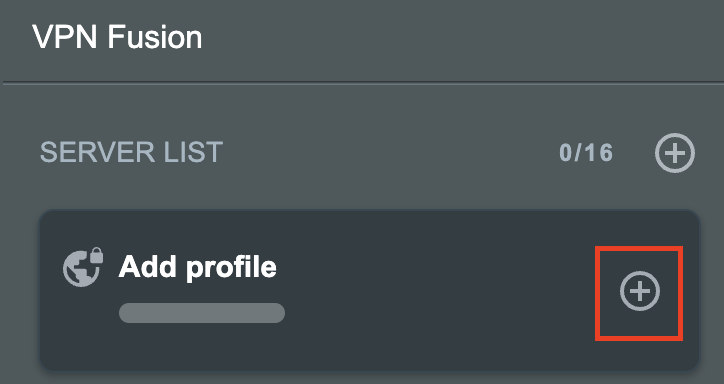Viewport: 724px width, 384px height.
Task: Click the gray placeholder bar under Add profile
Action: point(202,313)
